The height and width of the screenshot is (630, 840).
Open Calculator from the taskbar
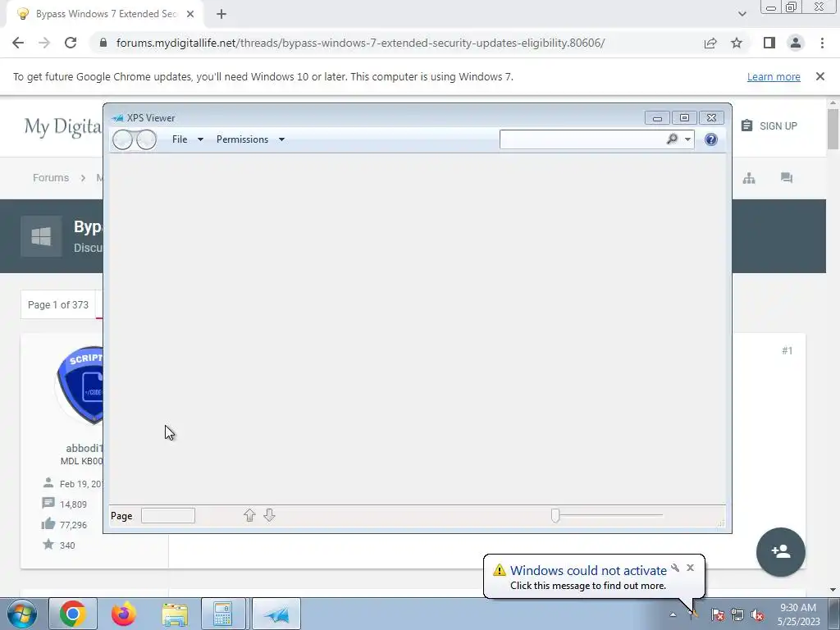(x=223, y=614)
